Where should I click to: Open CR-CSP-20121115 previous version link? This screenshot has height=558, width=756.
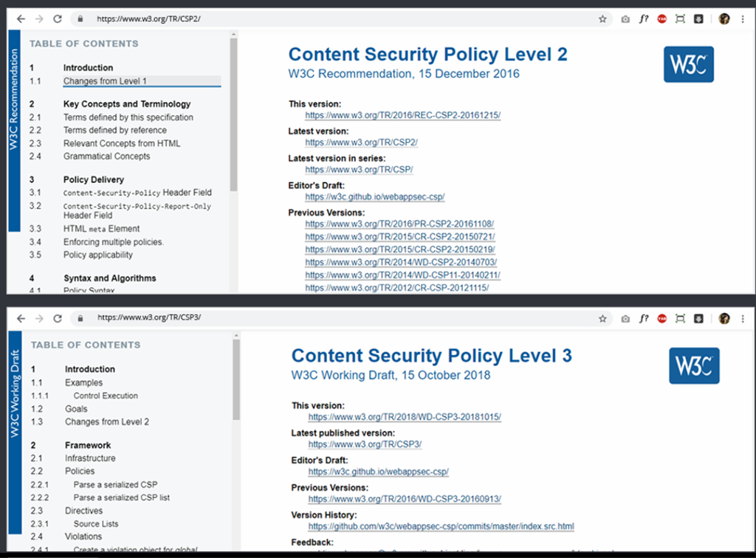coord(396,288)
